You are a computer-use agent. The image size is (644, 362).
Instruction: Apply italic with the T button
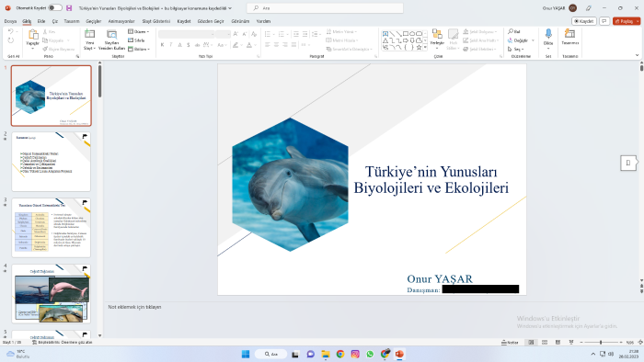tap(171, 45)
